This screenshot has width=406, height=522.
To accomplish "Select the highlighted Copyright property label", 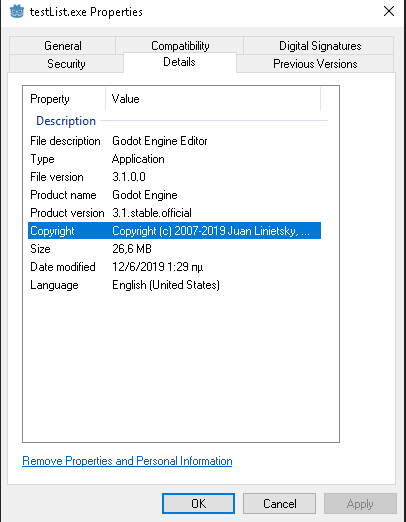I will tap(52, 231).
